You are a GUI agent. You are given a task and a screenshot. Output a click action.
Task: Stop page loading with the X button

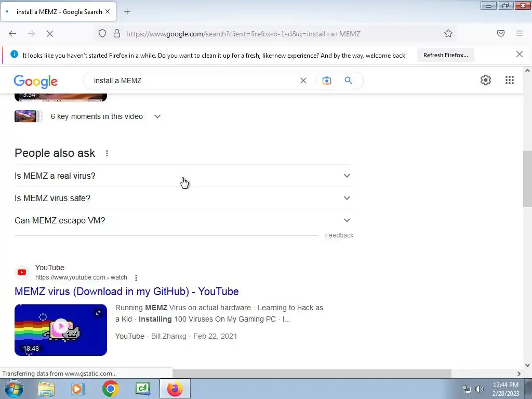click(x=49, y=34)
